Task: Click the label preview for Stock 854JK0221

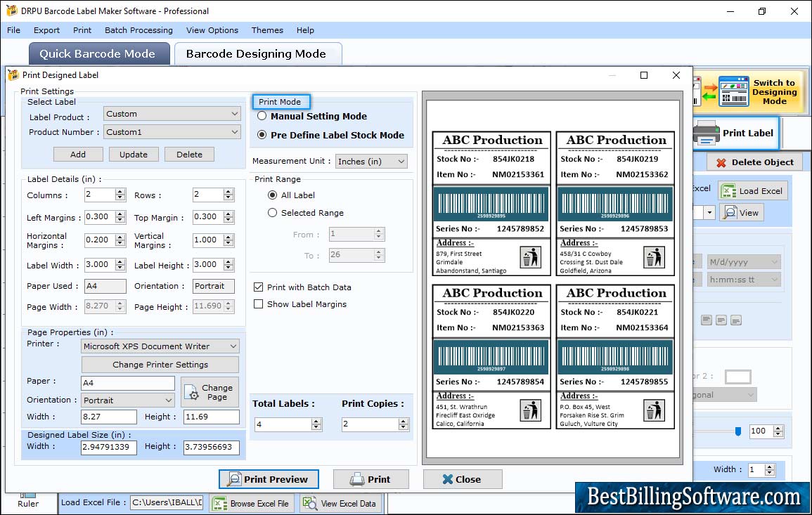Action: (615, 357)
